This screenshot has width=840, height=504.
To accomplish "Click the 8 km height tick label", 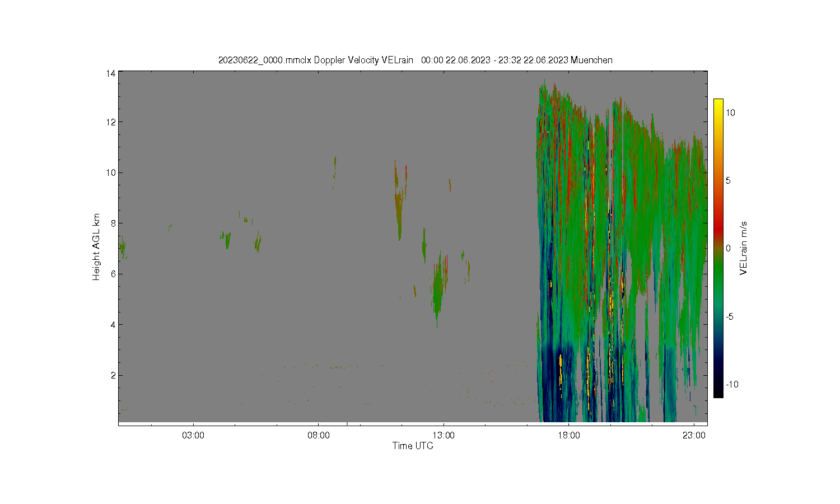I will pos(113,223).
